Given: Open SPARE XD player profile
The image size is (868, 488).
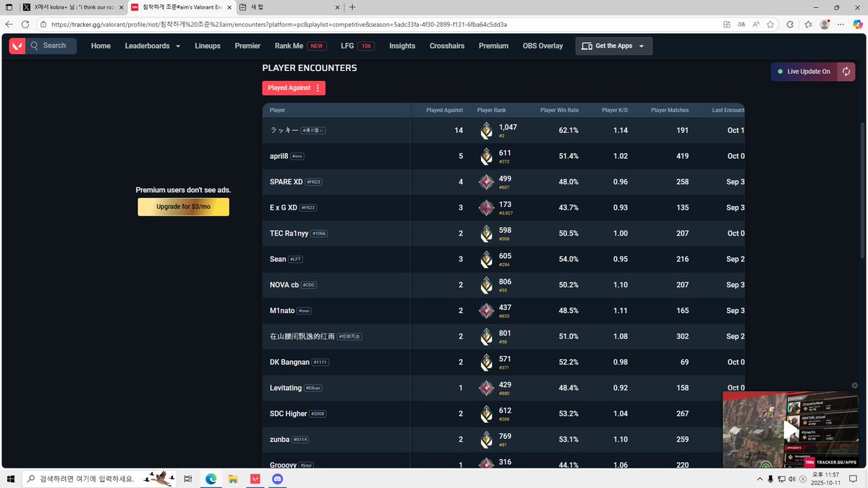Looking at the screenshot, I should tap(286, 181).
